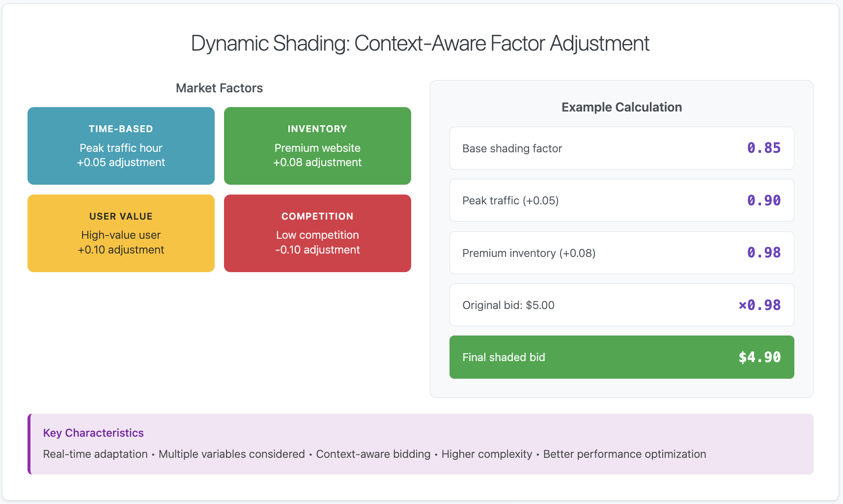Select the green Inventory factor card
843x504 pixels.
pos(317,146)
